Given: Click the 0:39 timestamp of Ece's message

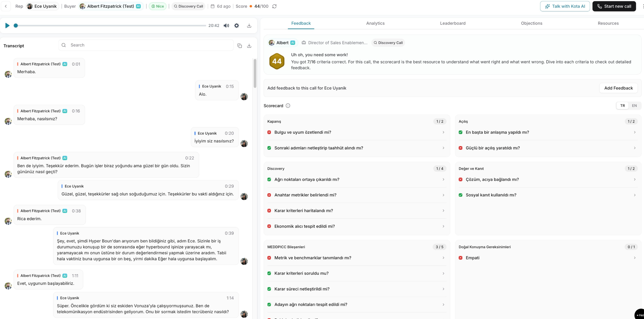Looking at the screenshot, I should (229, 233).
